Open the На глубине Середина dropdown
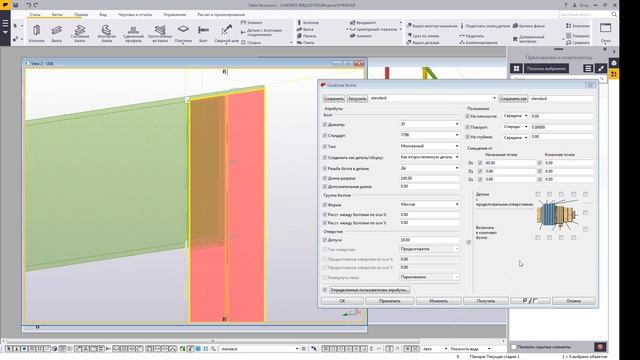This screenshot has width=640, height=360. point(515,138)
